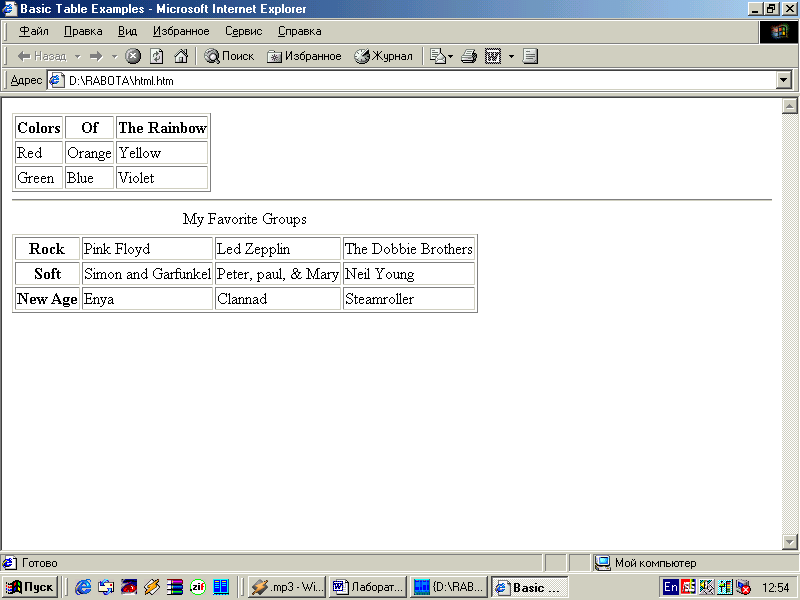Open the Favorites (Избранное) toolbar panel
The height and width of the screenshot is (600, 800).
tap(304, 56)
